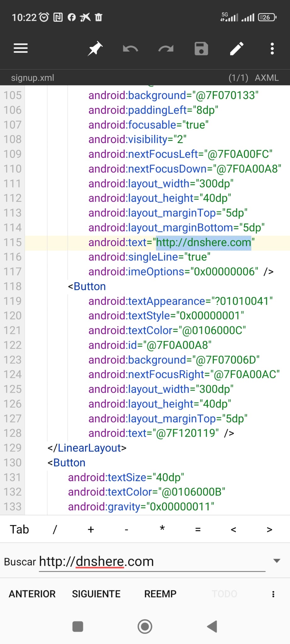Insert the less-than symbol from shortcut bar
The height and width of the screenshot is (644, 290).
click(233, 530)
